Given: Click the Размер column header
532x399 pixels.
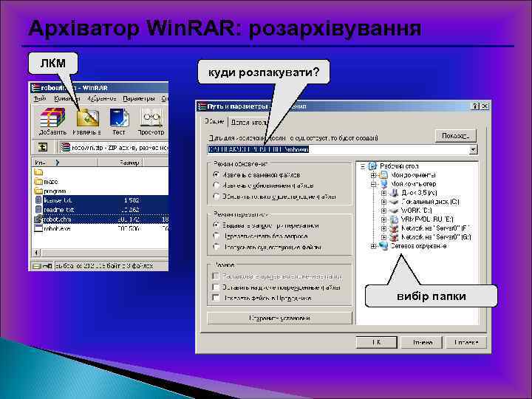Looking at the screenshot, I should 121,163.
